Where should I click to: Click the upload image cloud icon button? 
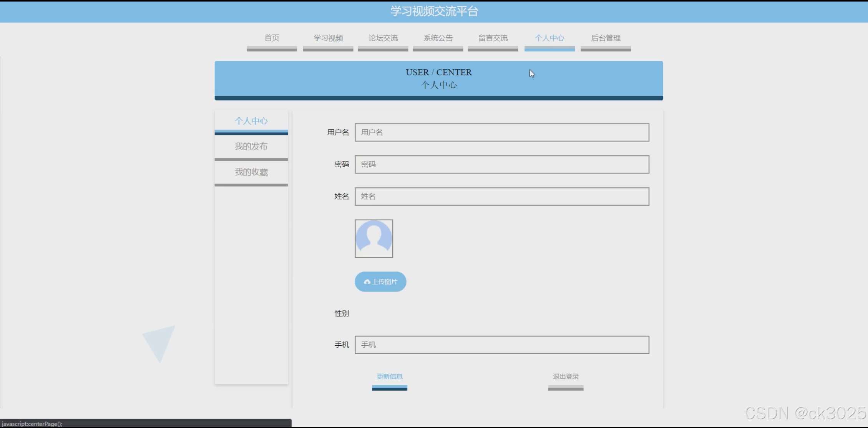pyautogui.click(x=380, y=282)
